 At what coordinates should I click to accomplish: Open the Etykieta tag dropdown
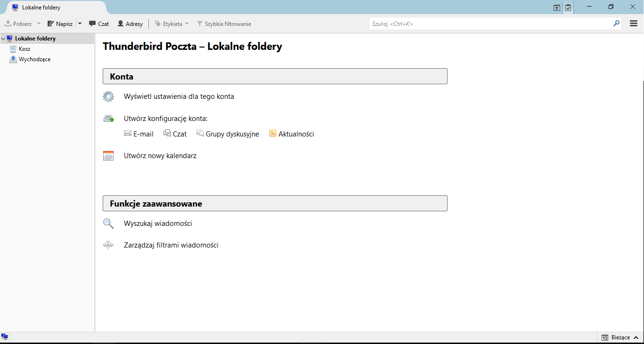[x=171, y=24]
